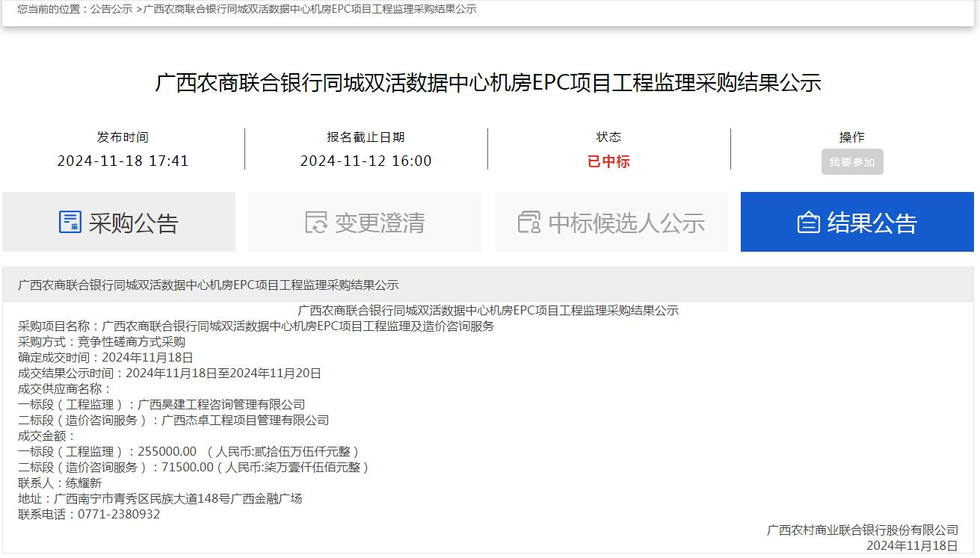Viewport: 980px width, 558px height.
Task: Click the amount 71500.00 line
Action: (194, 467)
